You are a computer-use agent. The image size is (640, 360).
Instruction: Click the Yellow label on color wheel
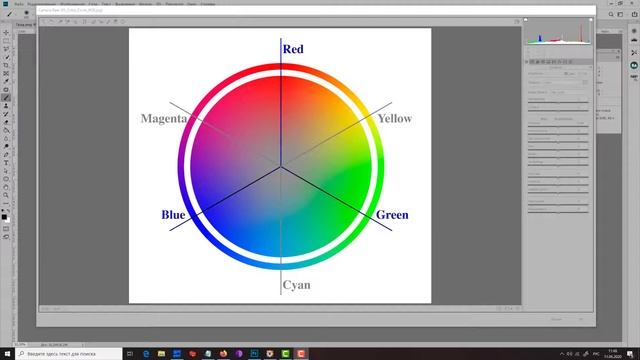[395, 118]
